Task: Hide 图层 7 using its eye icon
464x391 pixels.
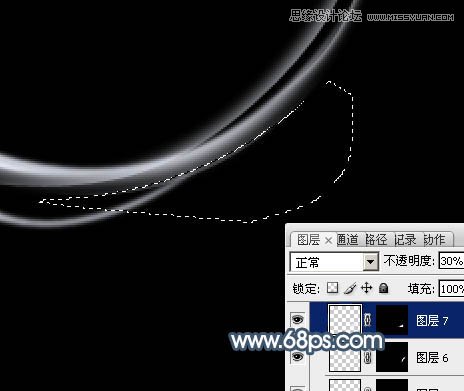Action: pyautogui.click(x=298, y=319)
